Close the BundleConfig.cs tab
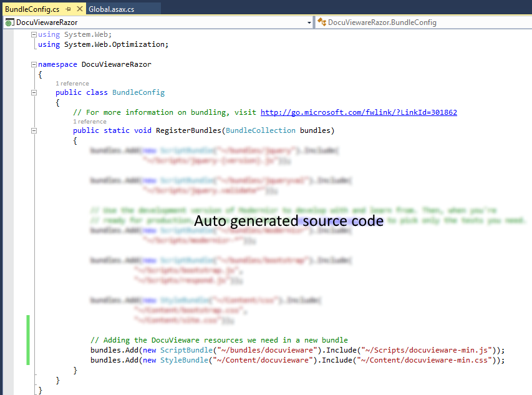 pyautogui.click(x=79, y=9)
